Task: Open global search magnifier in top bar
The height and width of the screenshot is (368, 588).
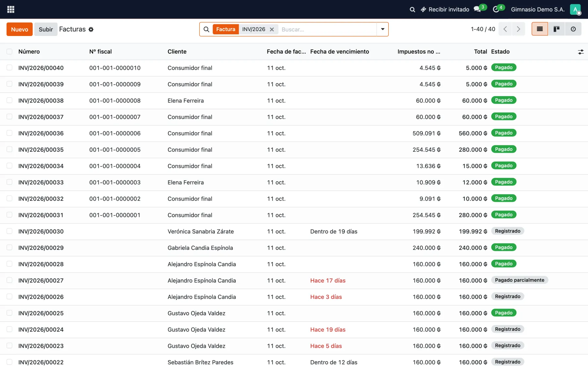Action: [412, 9]
